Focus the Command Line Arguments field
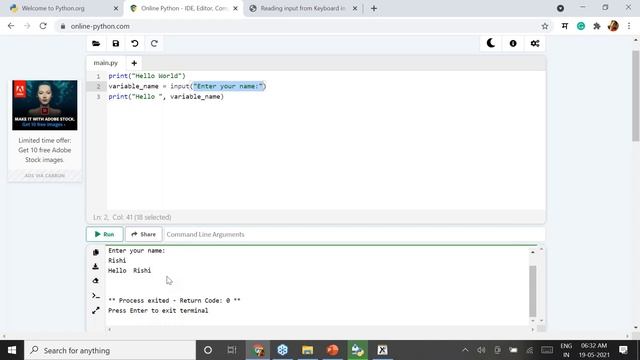Image resolution: width=640 pixels, height=360 pixels. (x=353, y=234)
